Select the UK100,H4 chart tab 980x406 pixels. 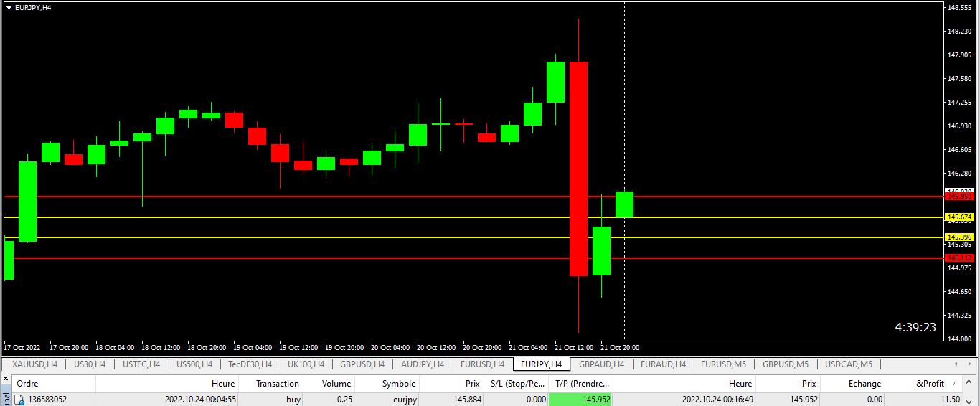tap(306, 364)
